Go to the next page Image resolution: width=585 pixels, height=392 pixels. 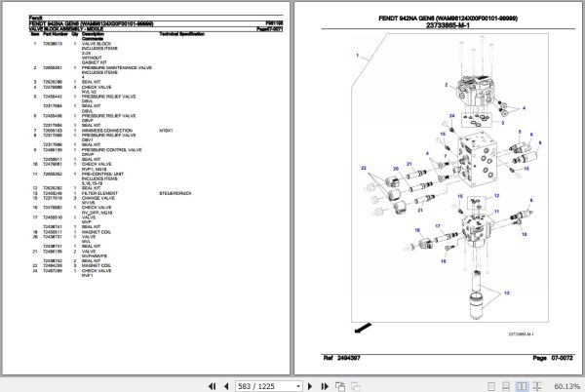click(310, 386)
